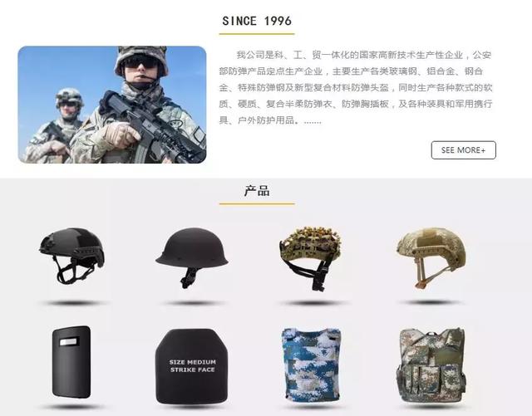This screenshot has width=532, height=416.
Task: Select the black steel round helmet
Action: 192,257
